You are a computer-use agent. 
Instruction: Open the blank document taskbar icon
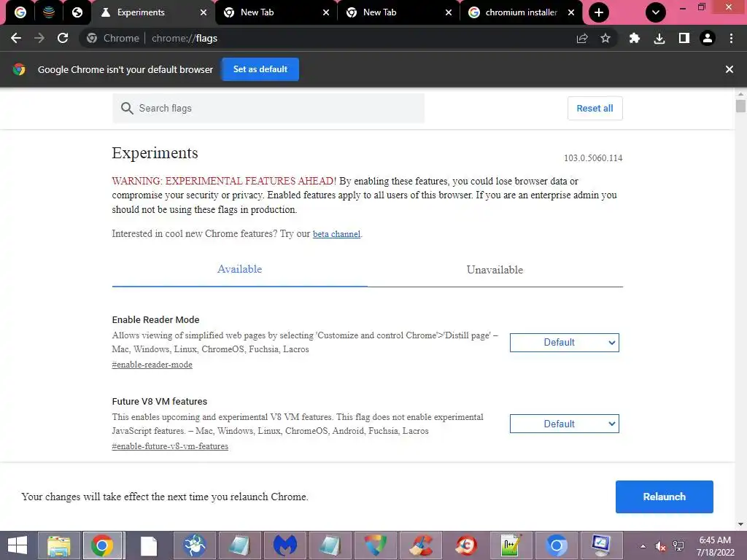149,545
